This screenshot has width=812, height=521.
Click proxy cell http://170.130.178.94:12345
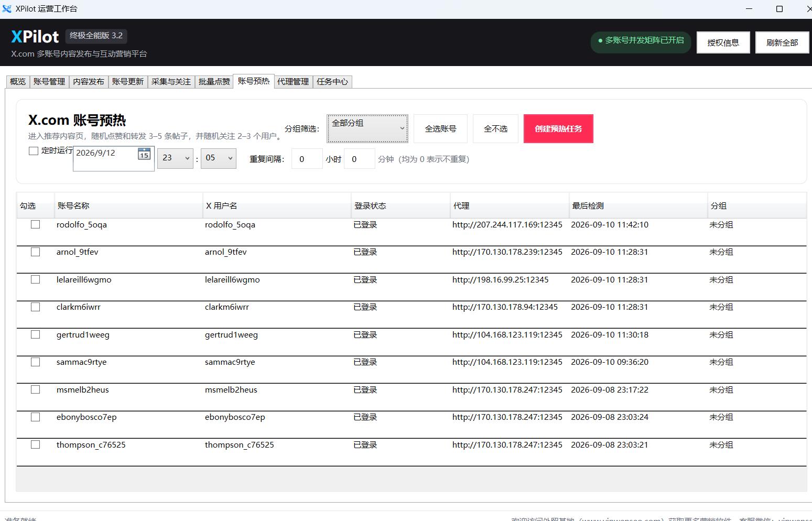pyautogui.click(x=505, y=307)
